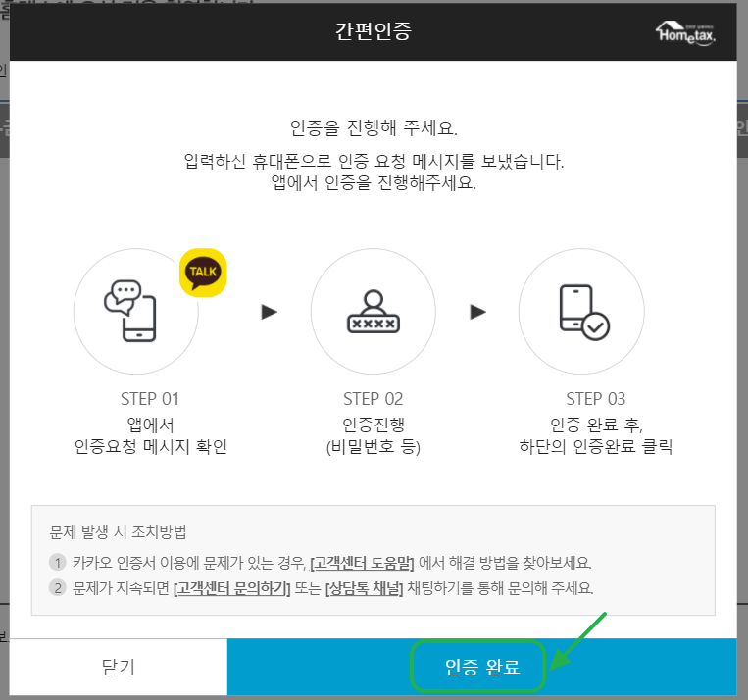
Task: Click the Hometax logo in header
Action: tap(685, 33)
